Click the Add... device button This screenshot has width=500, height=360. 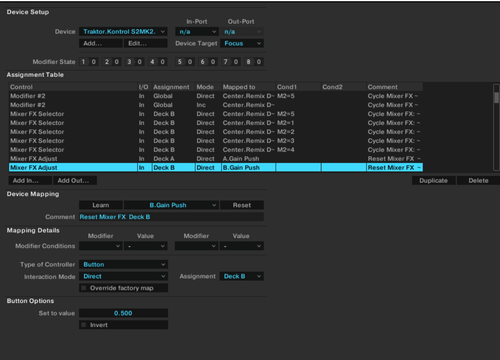click(100, 43)
